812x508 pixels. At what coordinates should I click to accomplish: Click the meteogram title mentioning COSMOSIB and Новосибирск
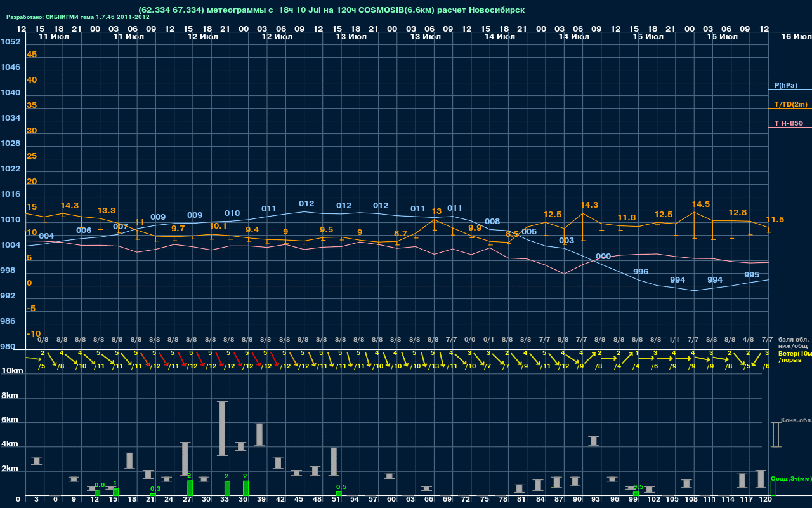click(331, 10)
